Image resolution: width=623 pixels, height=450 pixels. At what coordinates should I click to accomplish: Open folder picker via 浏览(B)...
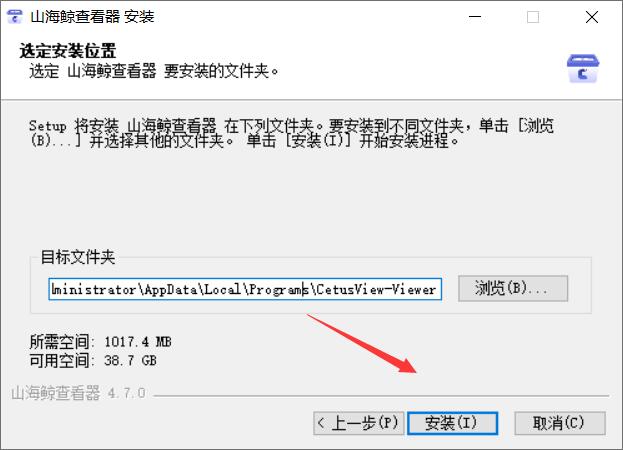tap(513, 288)
